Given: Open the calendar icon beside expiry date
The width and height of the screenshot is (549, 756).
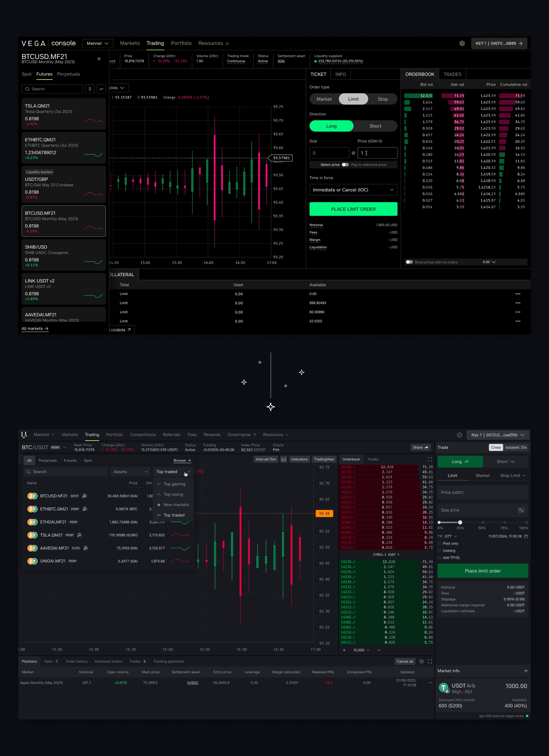Looking at the screenshot, I should pyautogui.click(x=526, y=536).
